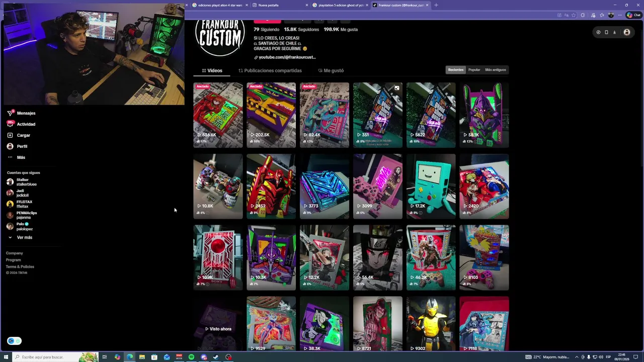This screenshot has height=362, width=644.
Task: Open browser Settings and more menu
Action: (x=619, y=15)
